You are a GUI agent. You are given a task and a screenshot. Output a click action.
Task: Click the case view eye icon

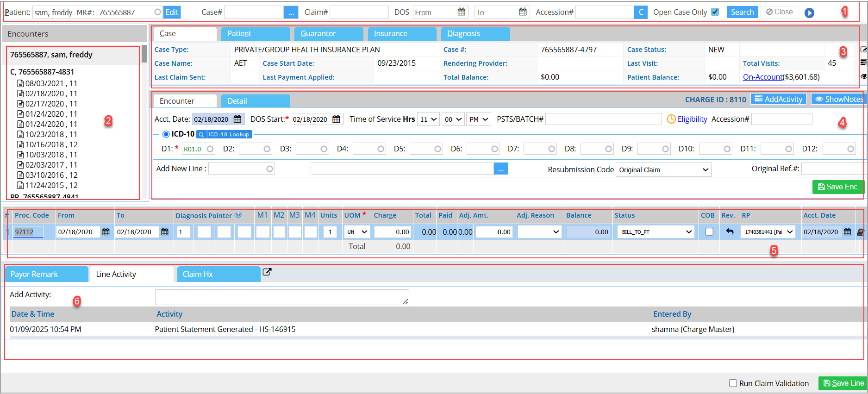[x=863, y=76]
